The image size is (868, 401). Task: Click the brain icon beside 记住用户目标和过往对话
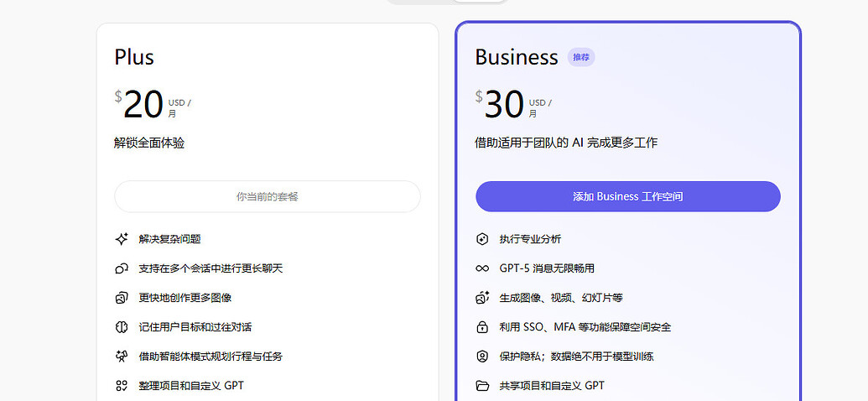[122, 327]
